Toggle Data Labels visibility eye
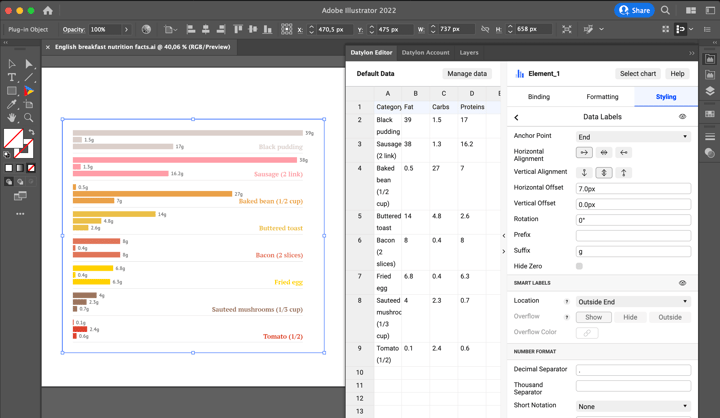The width and height of the screenshot is (720, 418). [682, 117]
